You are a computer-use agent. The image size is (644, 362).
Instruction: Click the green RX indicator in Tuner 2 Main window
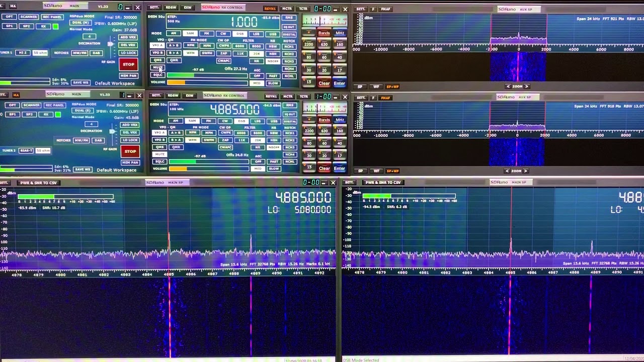[x=58, y=115]
